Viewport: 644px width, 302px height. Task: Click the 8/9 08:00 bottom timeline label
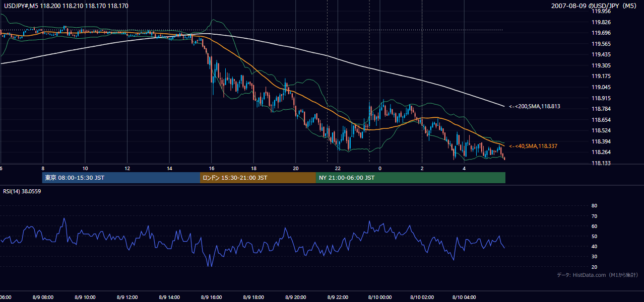43,297
